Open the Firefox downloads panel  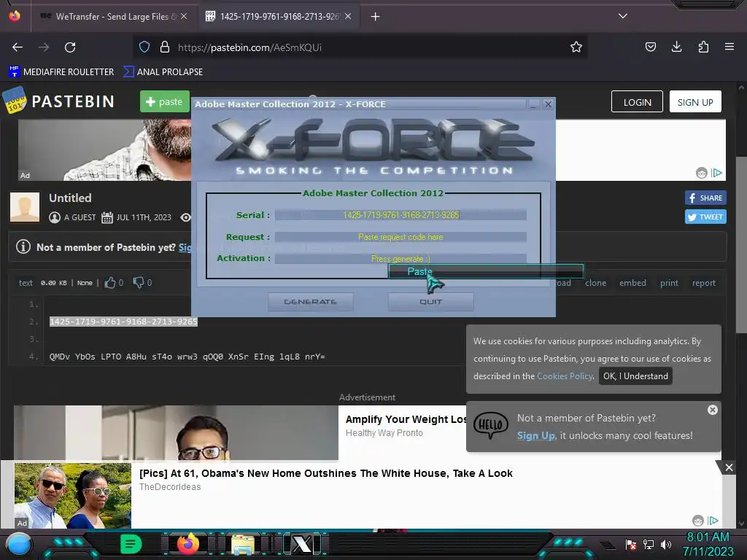676,47
